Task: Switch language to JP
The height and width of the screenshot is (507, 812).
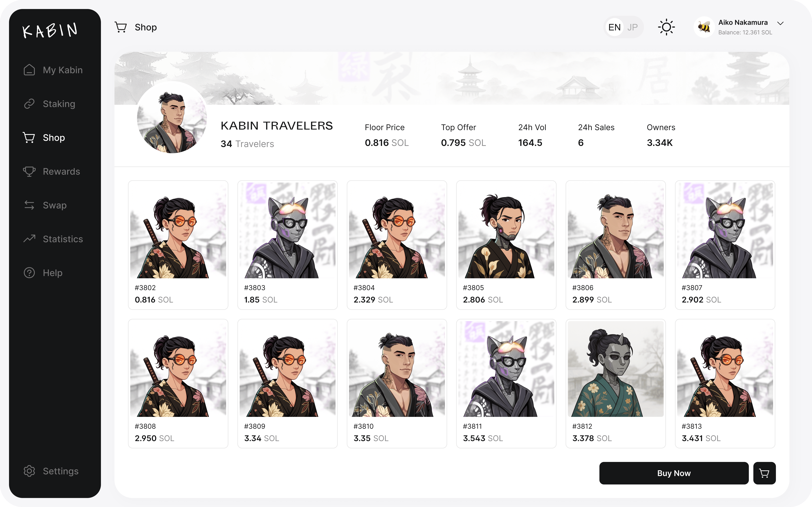Action: (633, 27)
